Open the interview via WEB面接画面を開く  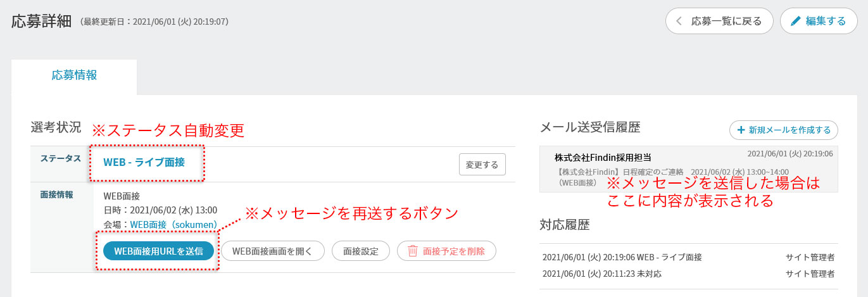pyautogui.click(x=272, y=251)
